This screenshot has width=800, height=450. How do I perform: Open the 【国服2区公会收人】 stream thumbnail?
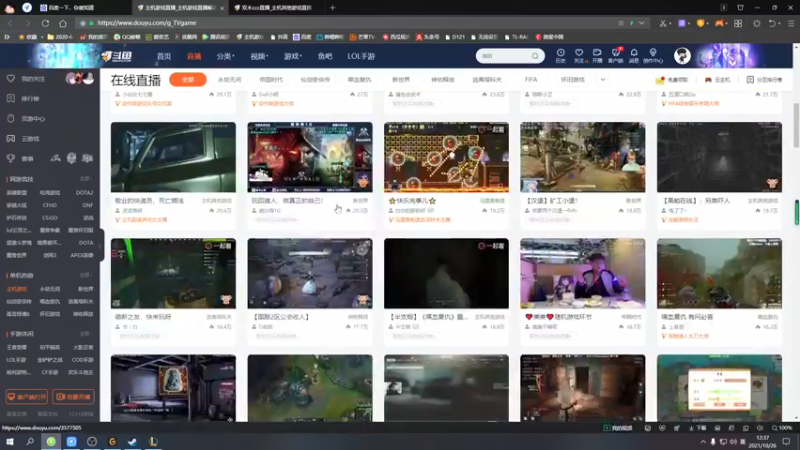[310, 273]
